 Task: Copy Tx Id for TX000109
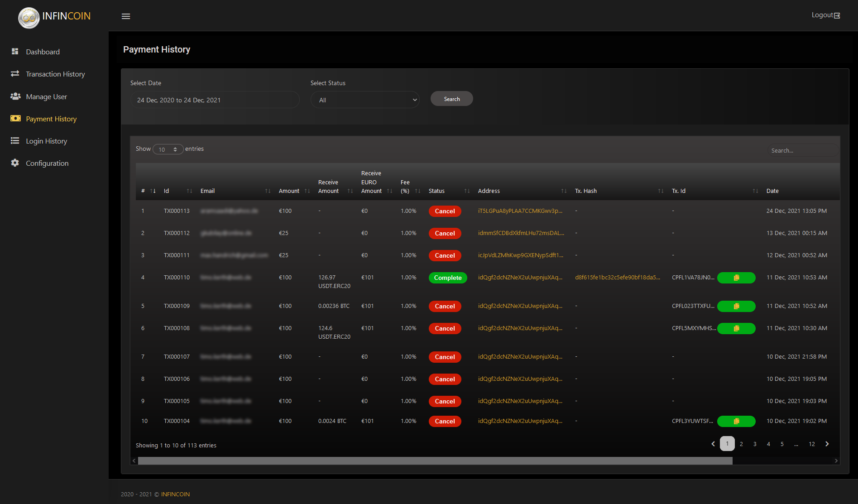click(736, 306)
